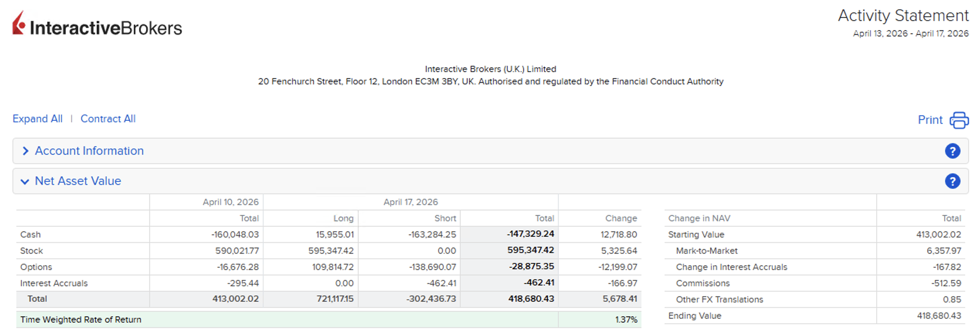
Task: Select the Time Weighted Rate of Return 1.37% value
Action: point(626,320)
